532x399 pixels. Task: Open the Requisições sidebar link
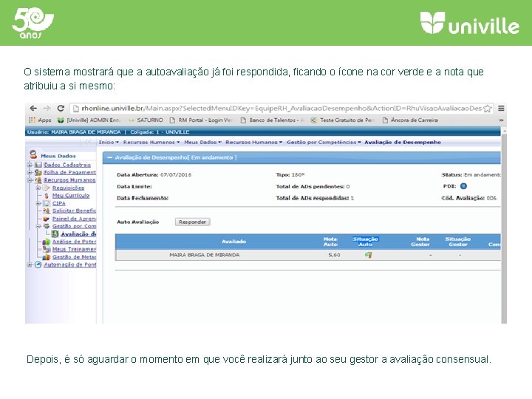click(68, 188)
